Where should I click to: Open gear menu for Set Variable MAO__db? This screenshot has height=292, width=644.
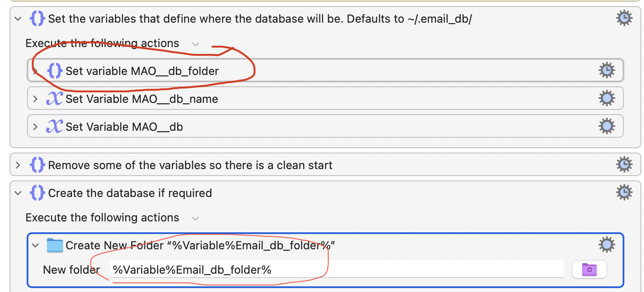coord(606,126)
